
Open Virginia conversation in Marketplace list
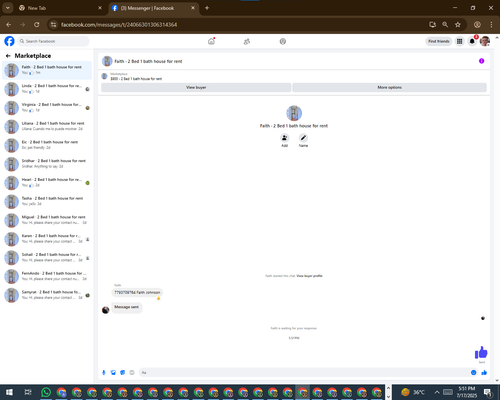tap(47, 107)
